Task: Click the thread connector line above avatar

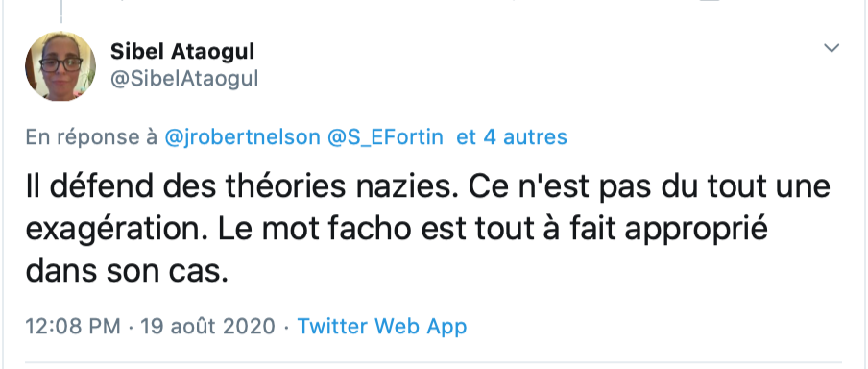Action: pyautogui.click(x=60, y=12)
